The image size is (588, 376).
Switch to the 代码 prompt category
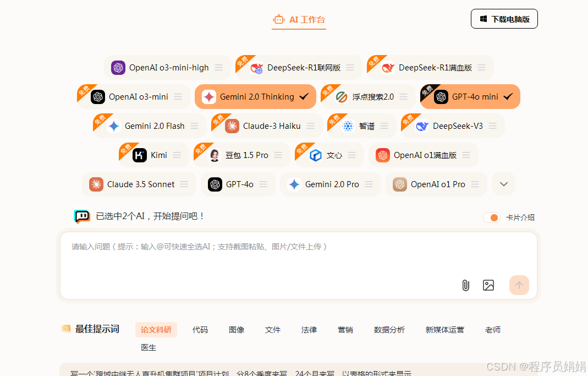(x=200, y=330)
